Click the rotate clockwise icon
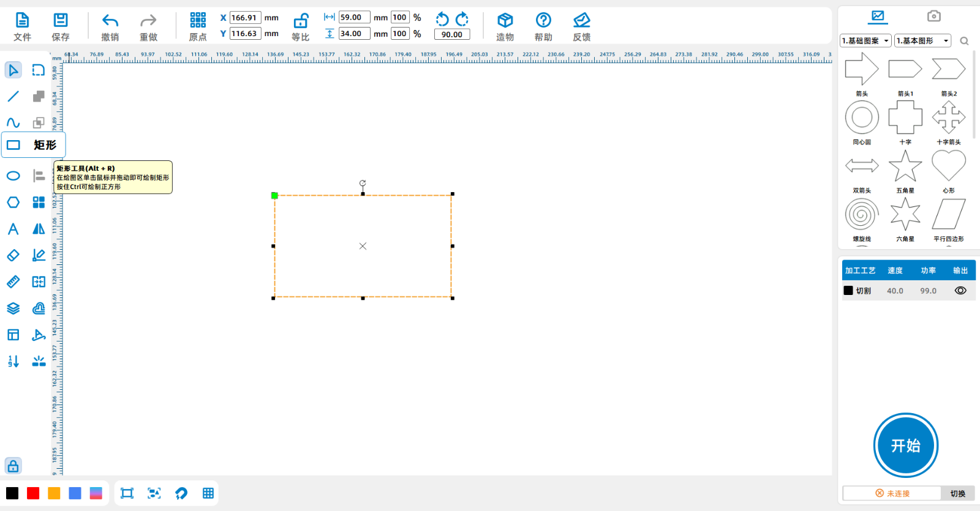 [462, 19]
